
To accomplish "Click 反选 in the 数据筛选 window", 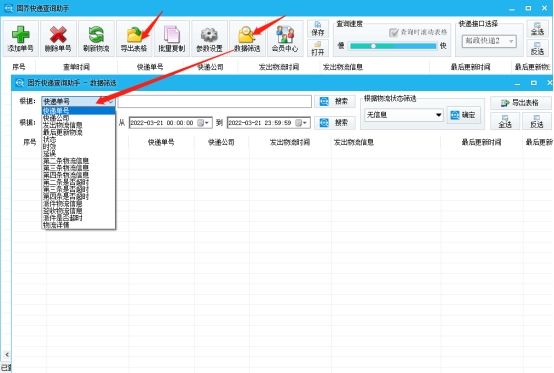I will tap(537, 121).
